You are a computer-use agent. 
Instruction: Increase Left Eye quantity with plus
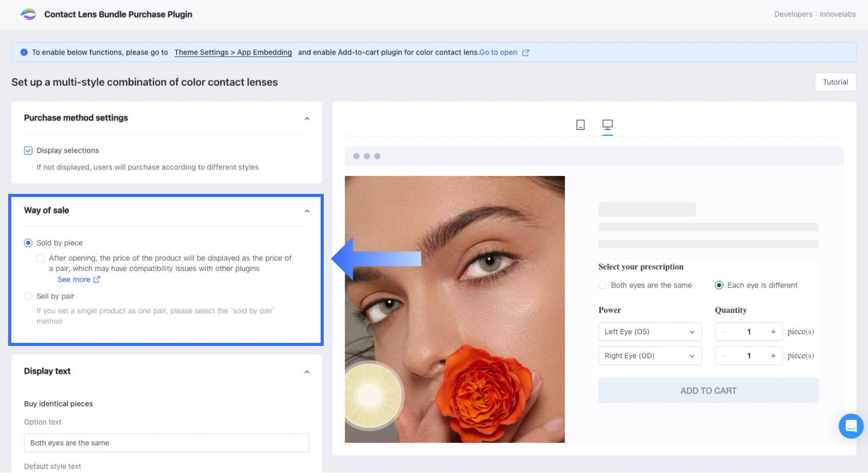click(773, 332)
